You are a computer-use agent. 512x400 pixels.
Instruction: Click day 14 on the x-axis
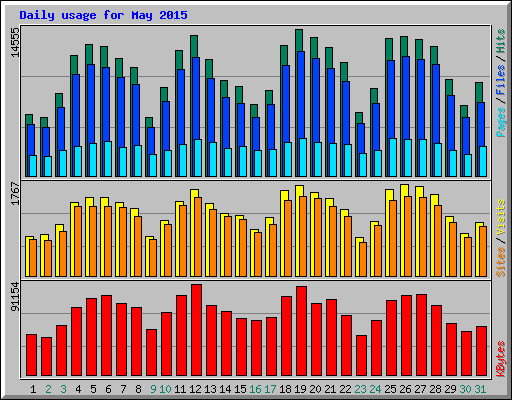[225, 389]
